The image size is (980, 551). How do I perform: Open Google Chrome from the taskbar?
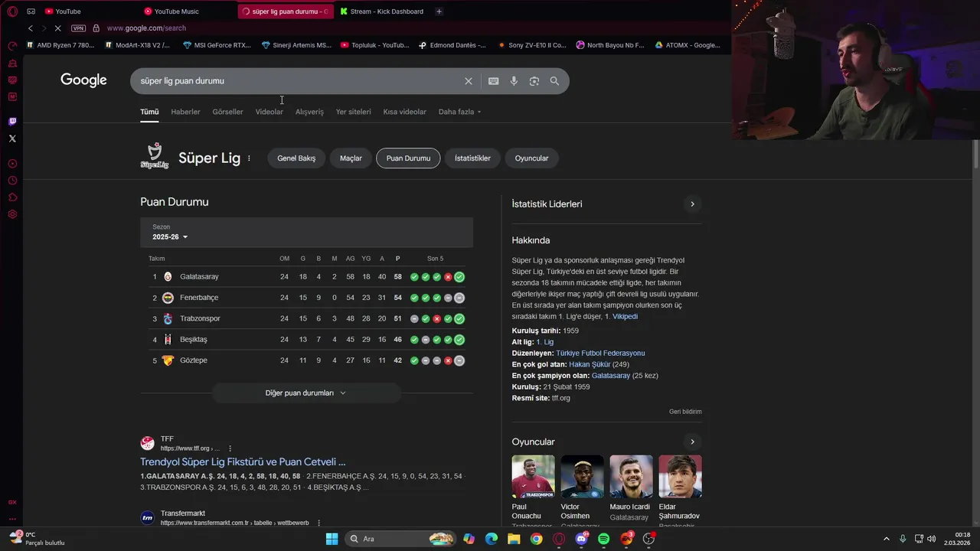coord(536,539)
